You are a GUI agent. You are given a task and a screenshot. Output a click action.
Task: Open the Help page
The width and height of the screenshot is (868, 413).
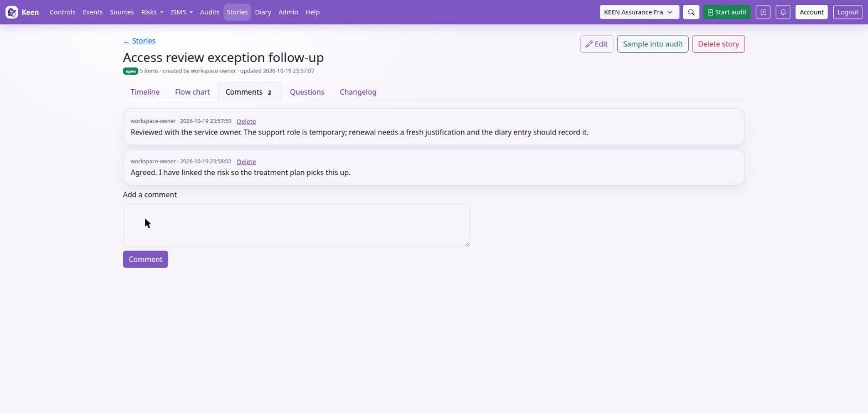312,12
